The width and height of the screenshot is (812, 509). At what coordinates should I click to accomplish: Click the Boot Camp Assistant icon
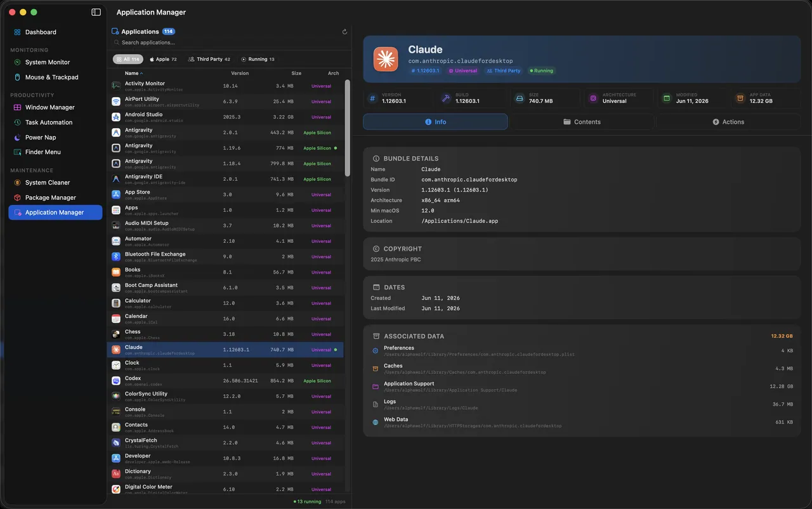tap(116, 288)
